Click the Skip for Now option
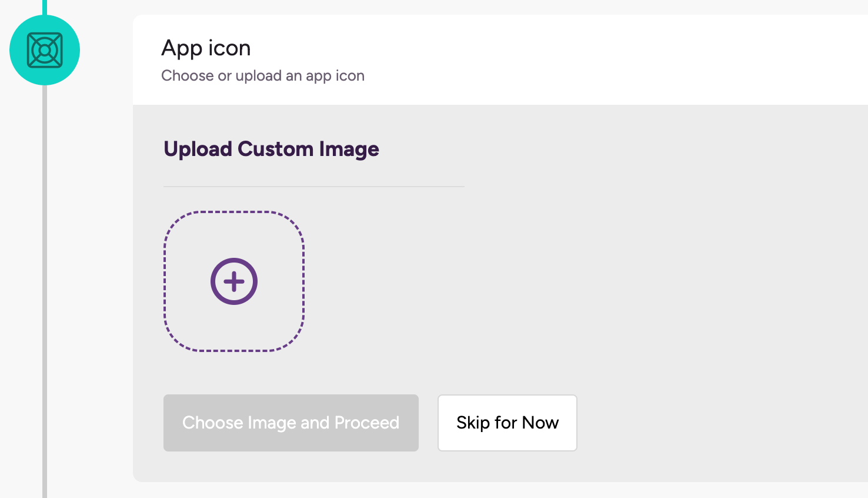This screenshot has width=868, height=498. coord(507,423)
